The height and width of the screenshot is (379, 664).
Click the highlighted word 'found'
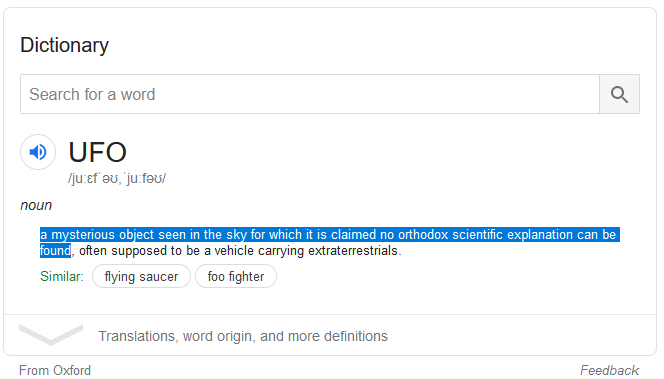click(x=55, y=251)
